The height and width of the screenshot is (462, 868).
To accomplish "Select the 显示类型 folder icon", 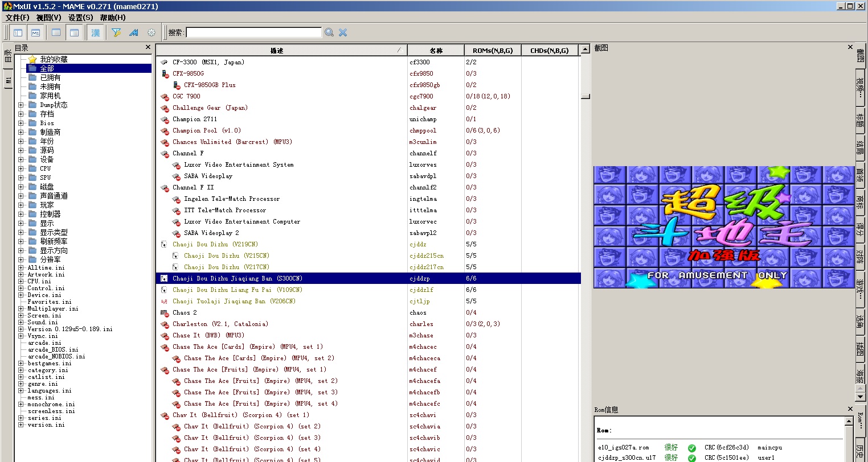I will tap(32, 232).
